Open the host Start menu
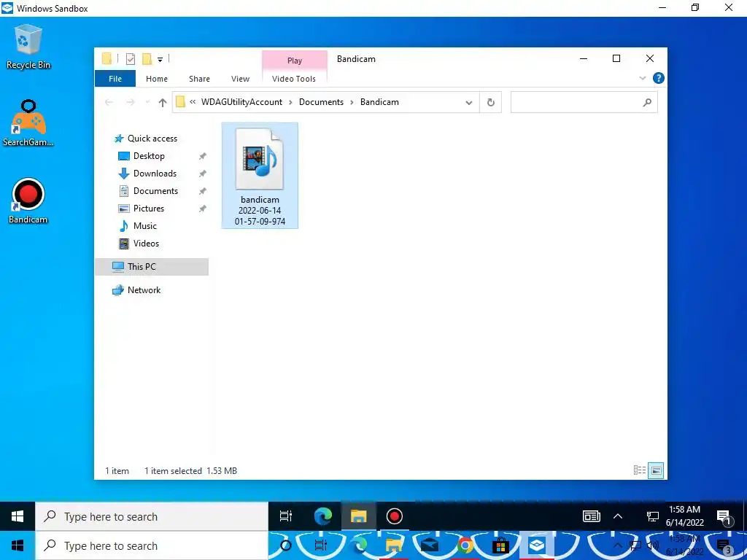Screen dimensions: 747x560 [18, 545]
